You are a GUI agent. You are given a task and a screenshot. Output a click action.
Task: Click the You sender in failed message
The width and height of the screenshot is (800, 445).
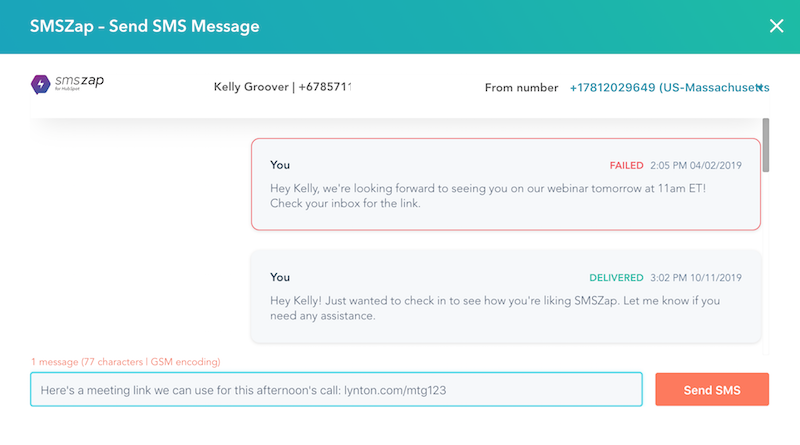tap(280, 165)
